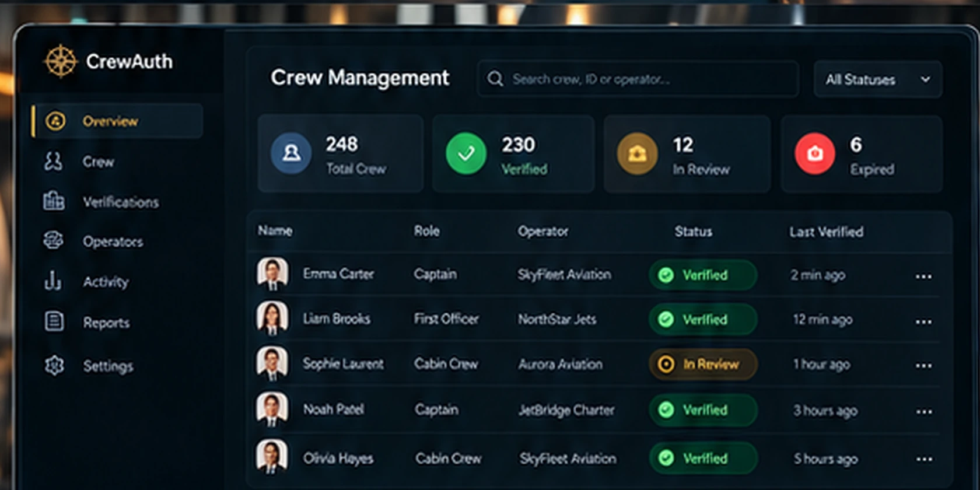This screenshot has height=490, width=980.
Task: Click the Operator column header
Action: [543, 232]
